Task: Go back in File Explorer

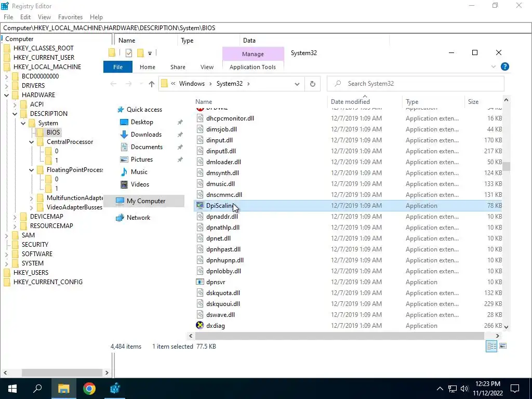Action: point(114,84)
